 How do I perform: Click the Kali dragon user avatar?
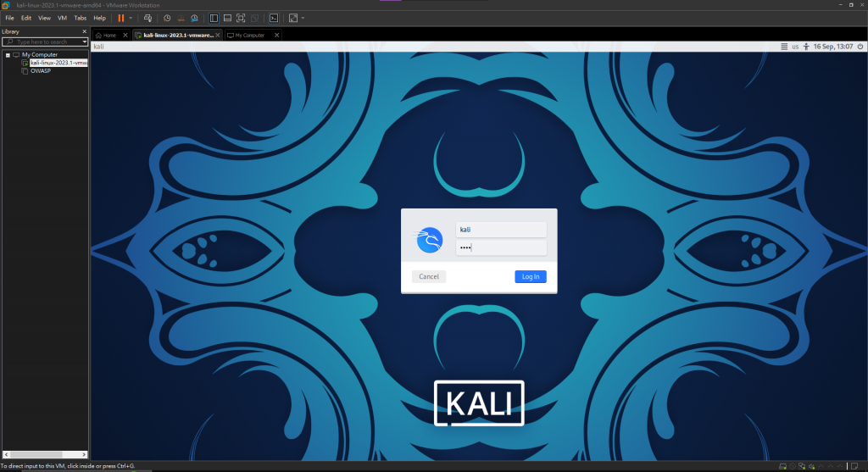point(429,240)
